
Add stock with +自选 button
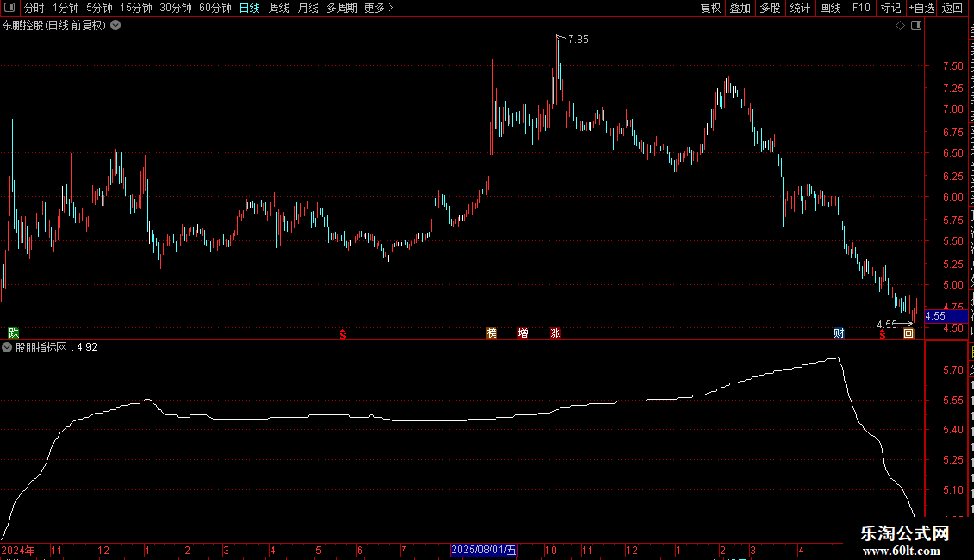921,8
